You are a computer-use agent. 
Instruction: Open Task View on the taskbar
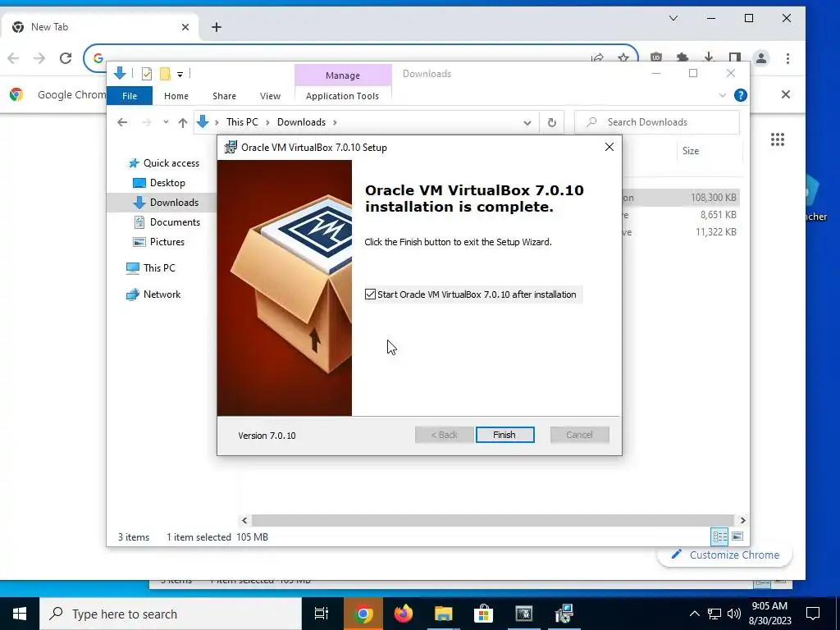322,614
